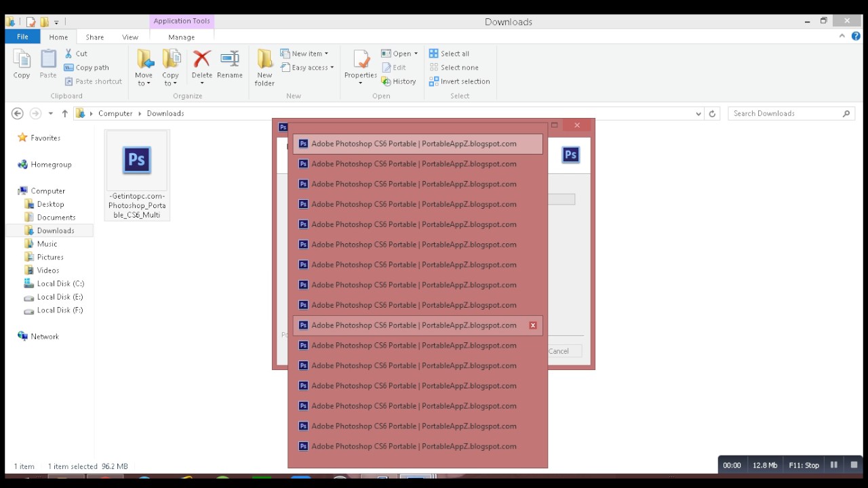Go Back using the navigation arrow

tap(18, 114)
